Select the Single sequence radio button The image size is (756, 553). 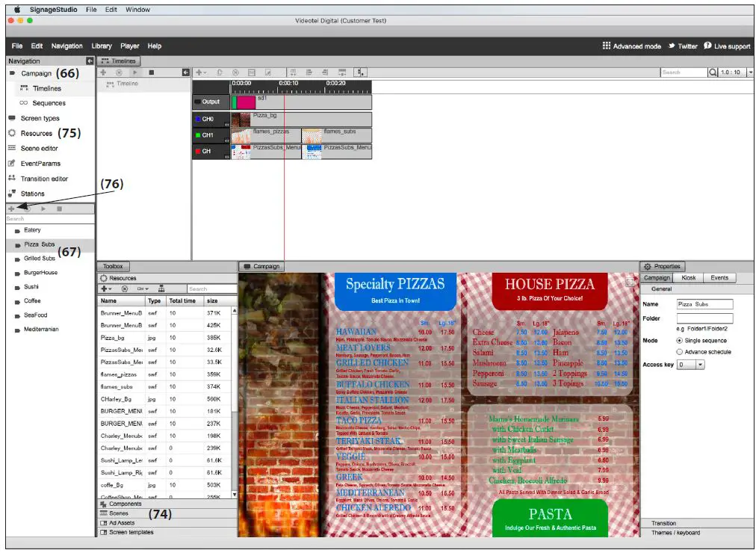point(679,341)
